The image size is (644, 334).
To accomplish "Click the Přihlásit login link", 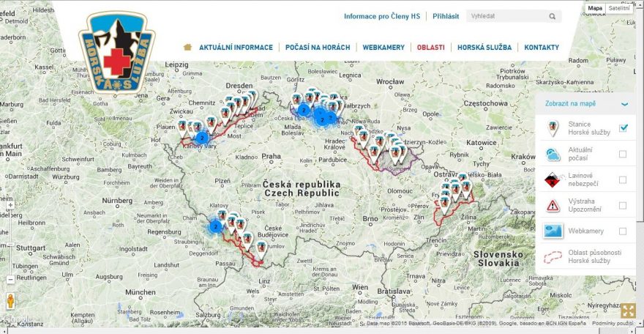I will pos(446,15).
